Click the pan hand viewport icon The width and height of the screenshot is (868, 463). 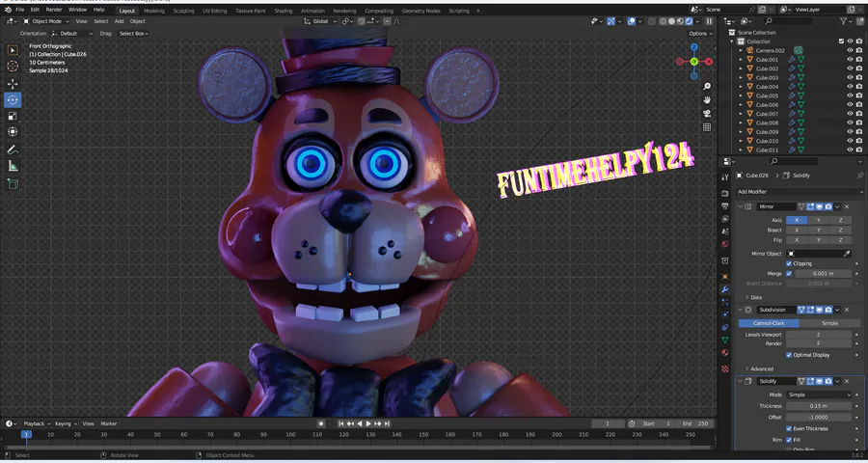coord(707,100)
